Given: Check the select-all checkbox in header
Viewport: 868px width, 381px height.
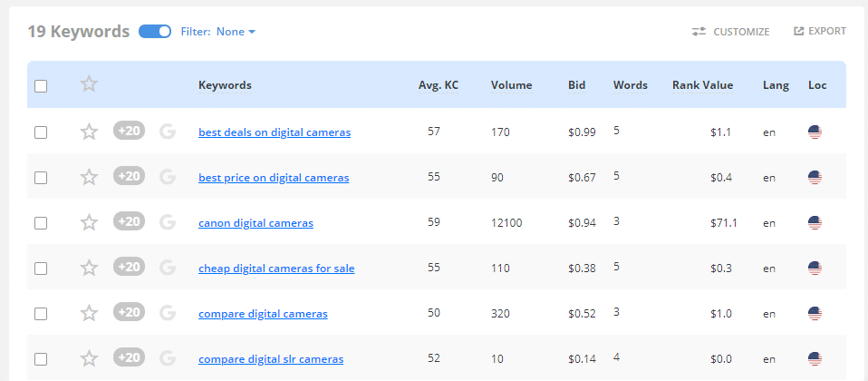Looking at the screenshot, I should (x=41, y=86).
